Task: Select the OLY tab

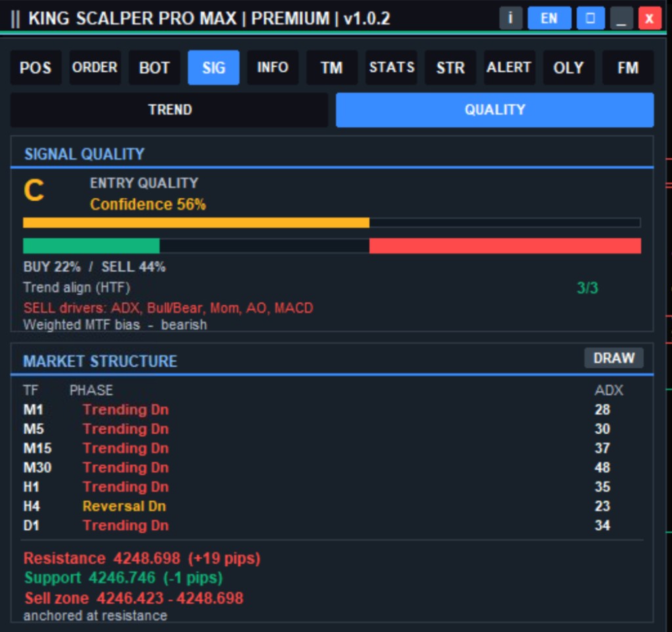Action: [x=569, y=68]
